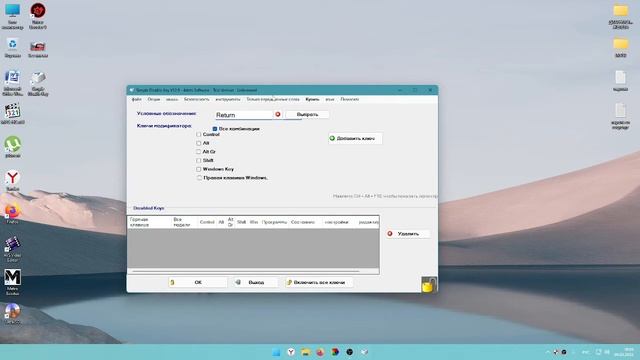Open lower text document on desktop right

[x=620, y=116]
